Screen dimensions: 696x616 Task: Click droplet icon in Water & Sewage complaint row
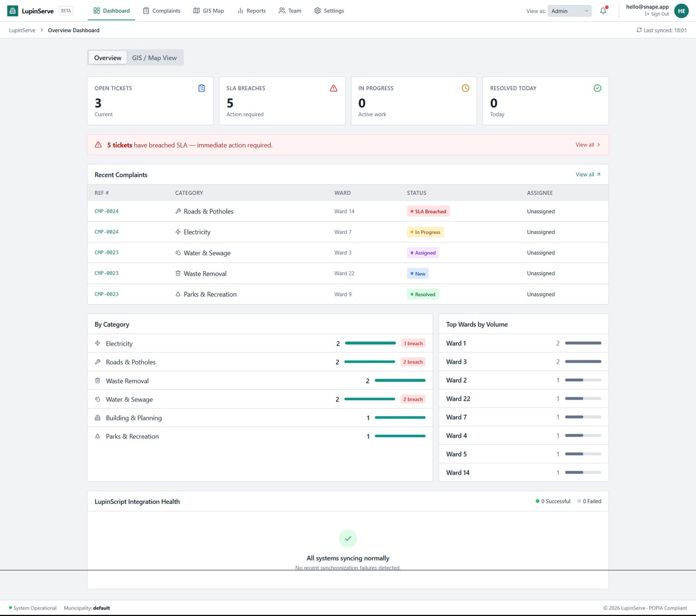point(178,252)
